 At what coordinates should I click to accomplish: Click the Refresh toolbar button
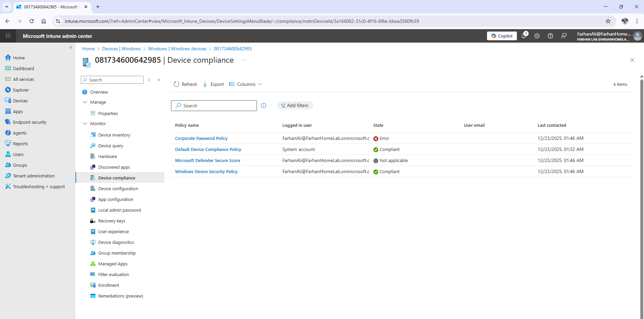(185, 84)
